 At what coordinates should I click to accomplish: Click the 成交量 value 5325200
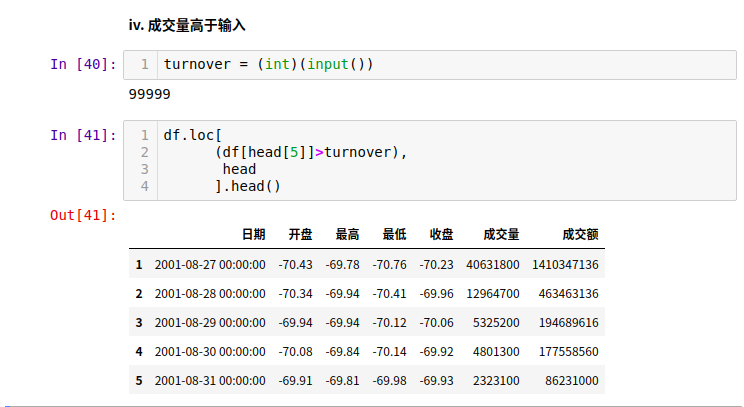496,323
